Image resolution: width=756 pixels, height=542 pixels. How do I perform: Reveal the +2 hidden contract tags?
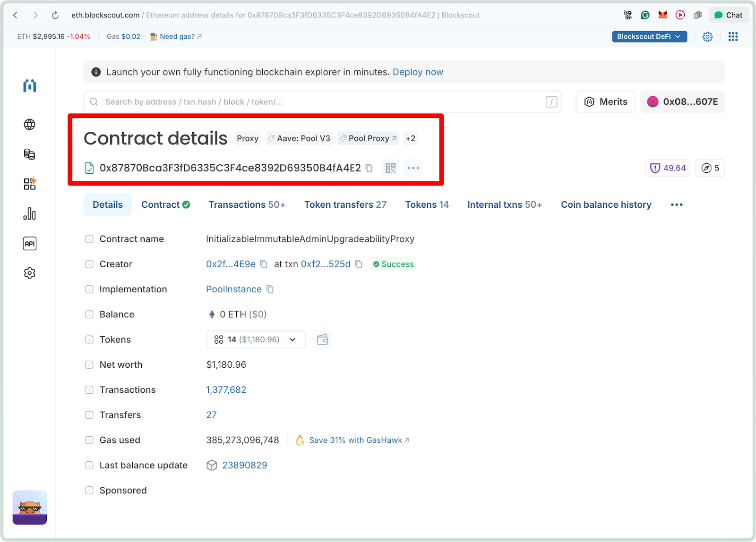coord(410,138)
